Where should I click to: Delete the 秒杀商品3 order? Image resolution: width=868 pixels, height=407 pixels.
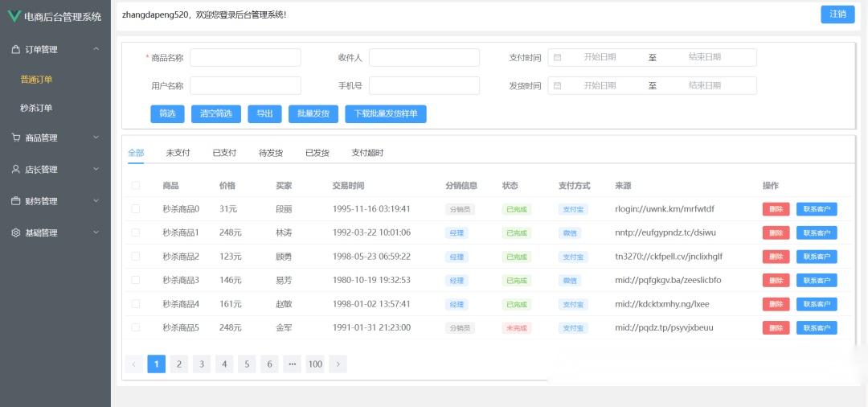(776, 280)
